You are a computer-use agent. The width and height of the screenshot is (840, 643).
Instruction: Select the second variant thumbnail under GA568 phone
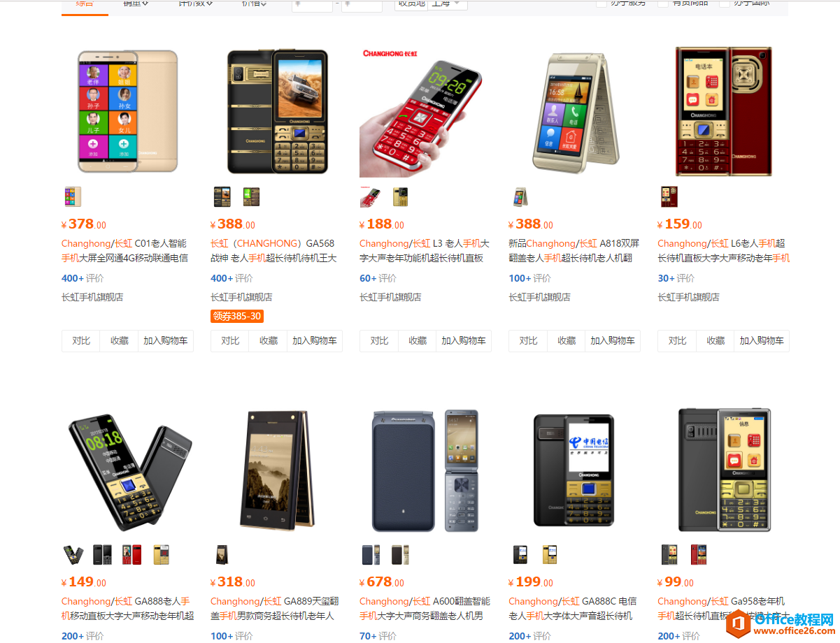point(251,197)
